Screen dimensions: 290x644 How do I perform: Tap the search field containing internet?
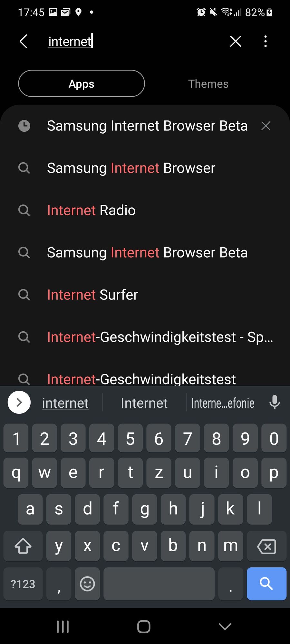tap(129, 41)
